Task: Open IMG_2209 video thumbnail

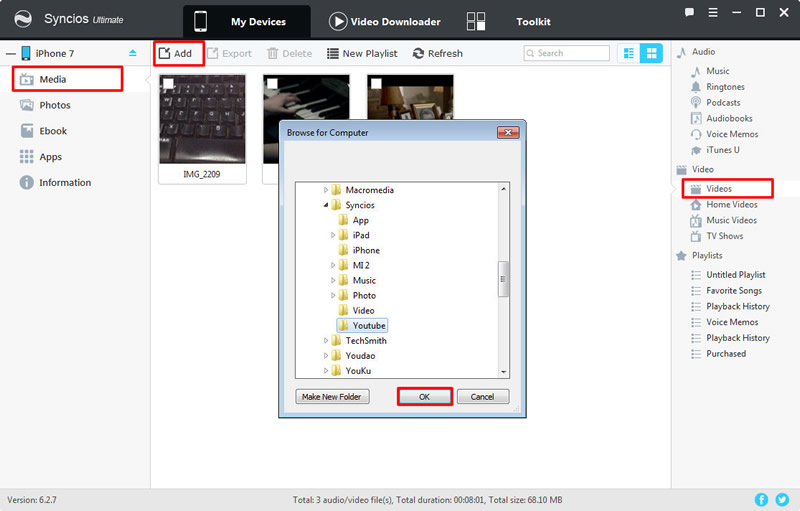Action: 202,119
